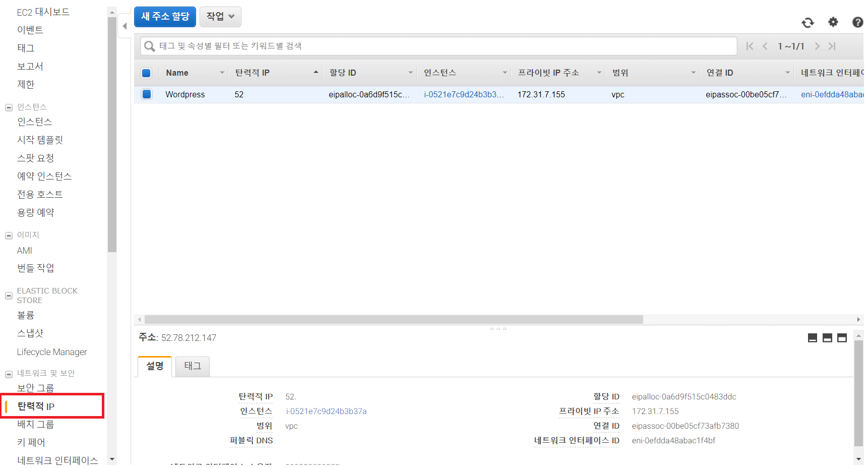Uncheck the Wordpress row checkbox

point(146,94)
